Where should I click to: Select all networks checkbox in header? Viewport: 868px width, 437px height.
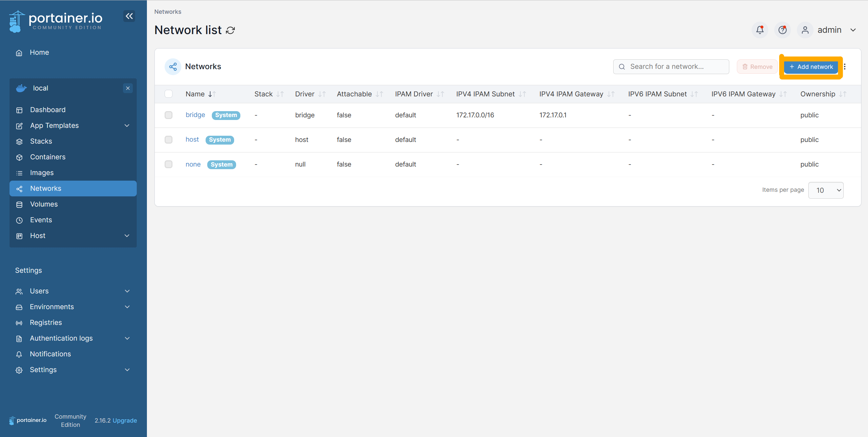click(169, 94)
